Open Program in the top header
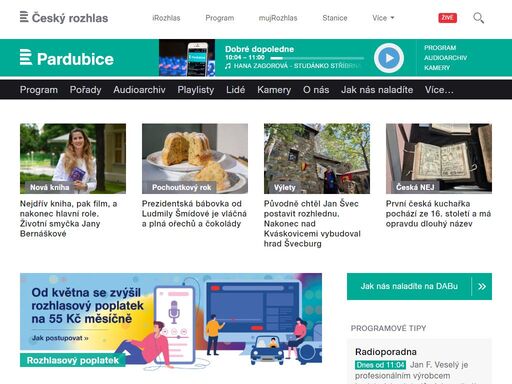This screenshot has height=384, width=512. click(x=220, y=18)
